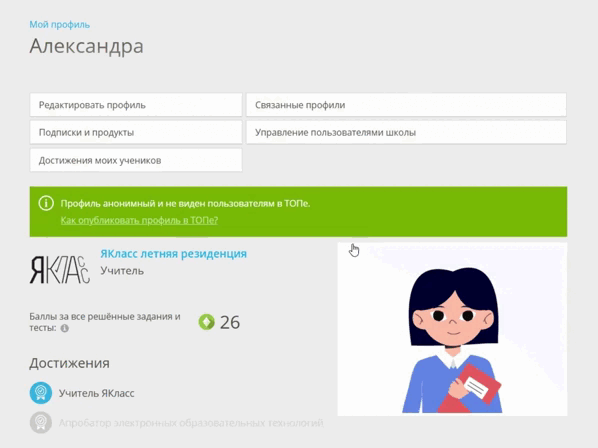598x448 pixels.
Task: Click the ЯКласс school logo
Action: (59, 270)
